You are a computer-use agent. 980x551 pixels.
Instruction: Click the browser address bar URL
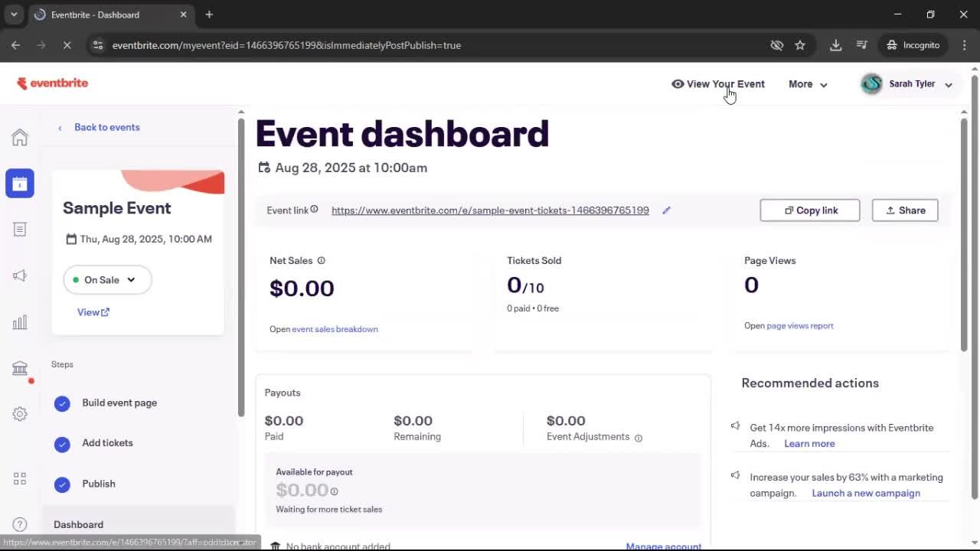[x=286, y=45]
